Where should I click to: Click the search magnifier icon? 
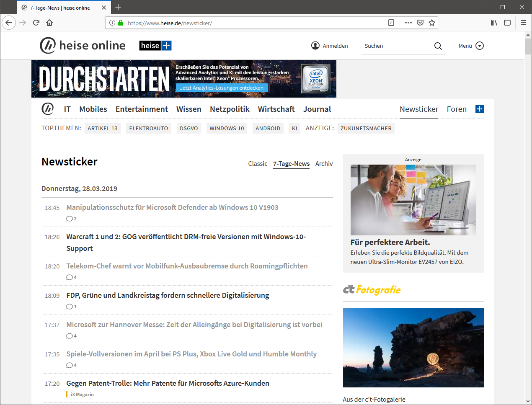[x=438, y=46]
